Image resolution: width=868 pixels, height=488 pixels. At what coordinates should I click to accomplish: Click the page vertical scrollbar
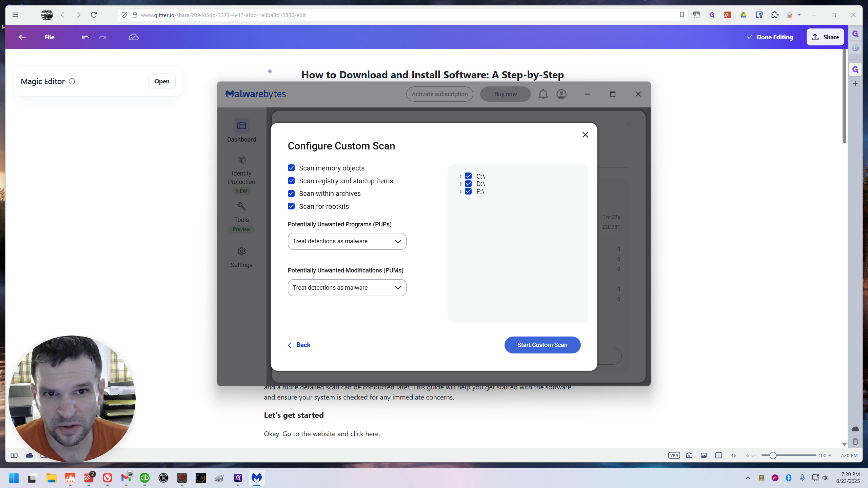(844, 97)
